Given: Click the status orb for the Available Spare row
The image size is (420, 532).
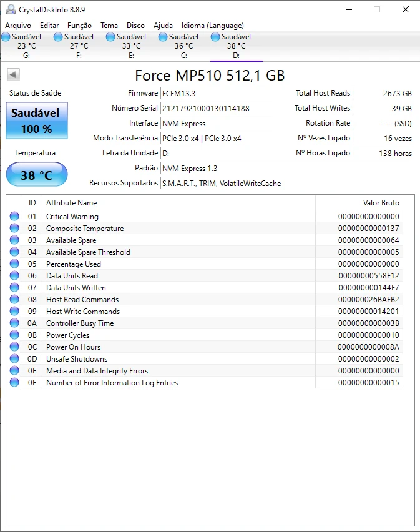Looking at the screenshot, I should (14, 240).
